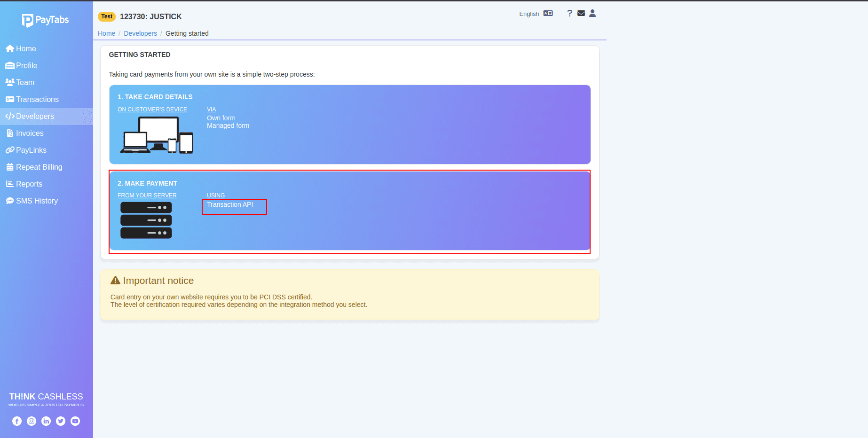Click the PayLinks chain-link icon

(x=10, y=150)
